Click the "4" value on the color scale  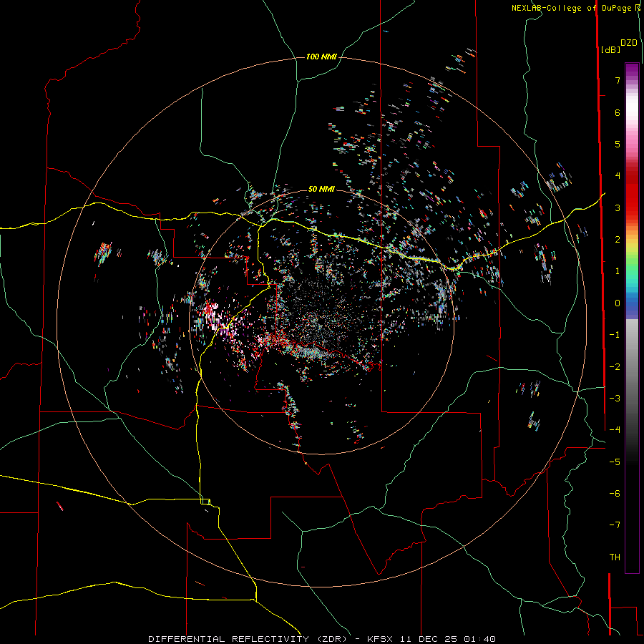tap(618, 176)
